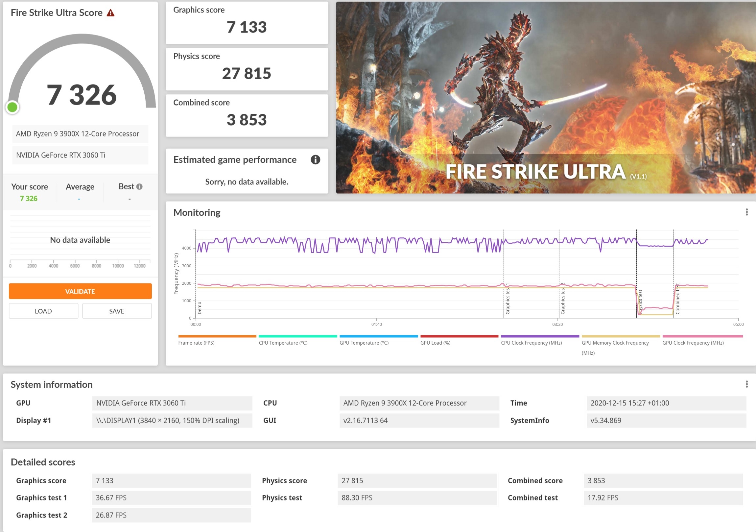Click the AMD Ryzen 9 3900X processor label
Image resolution: width=756 pixels, height=532 pixels.
coord(80,134)
